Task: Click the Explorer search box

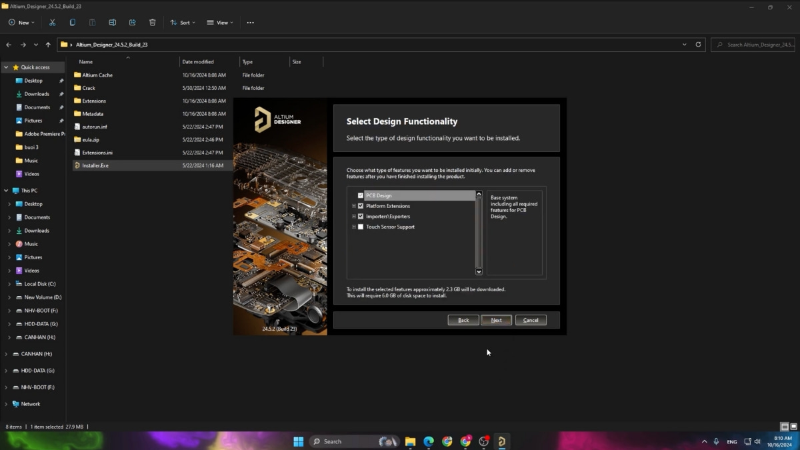Action: pyautogui.click(x=753, y=45)
